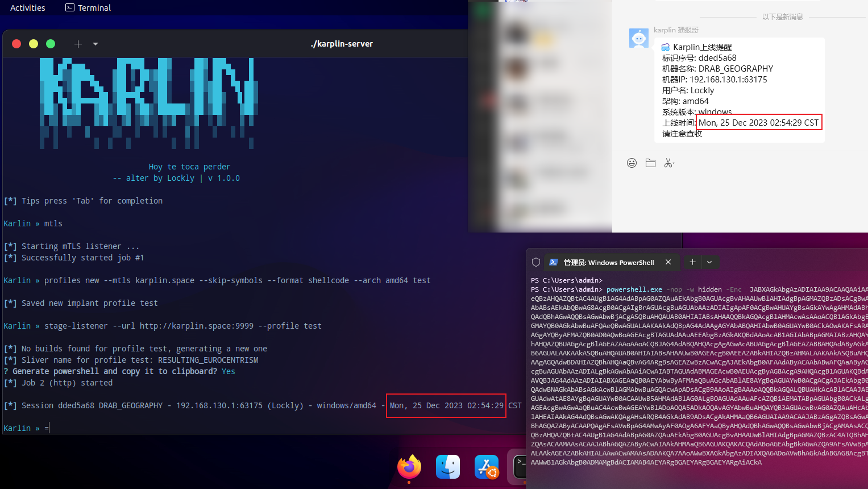
Task: Click the shield icon in PowerShell title bar
Action: 535,262
